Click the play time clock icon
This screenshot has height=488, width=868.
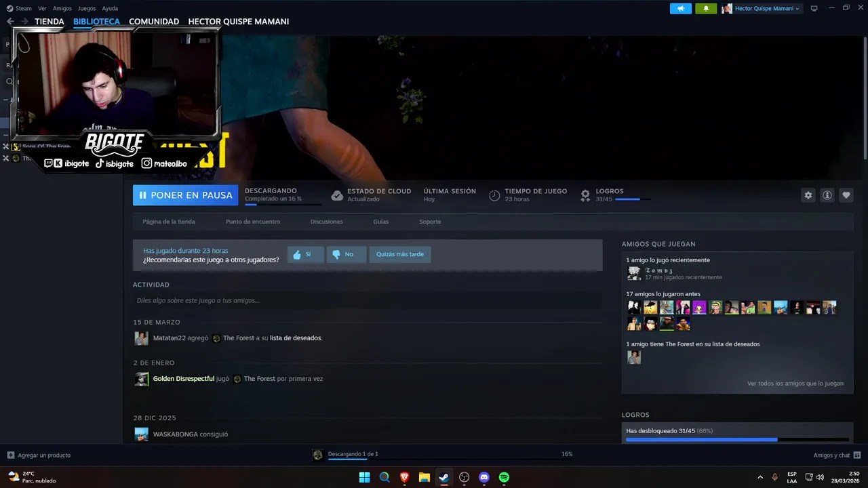[x=494, y=195]
